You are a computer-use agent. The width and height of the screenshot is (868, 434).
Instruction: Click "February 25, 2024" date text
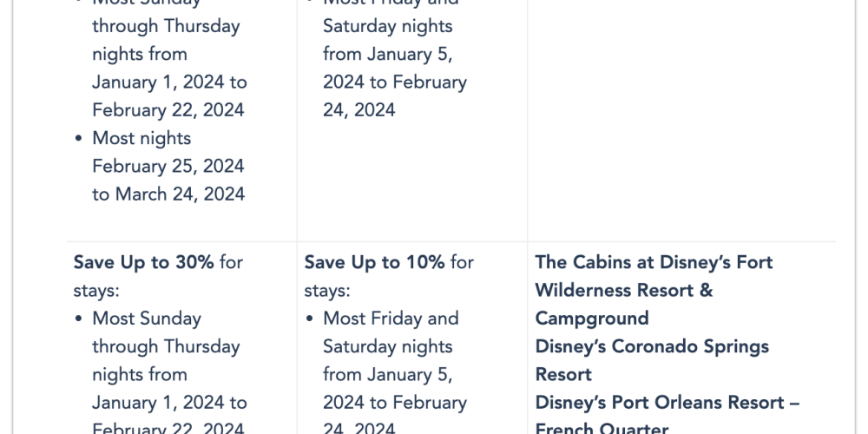168,166
